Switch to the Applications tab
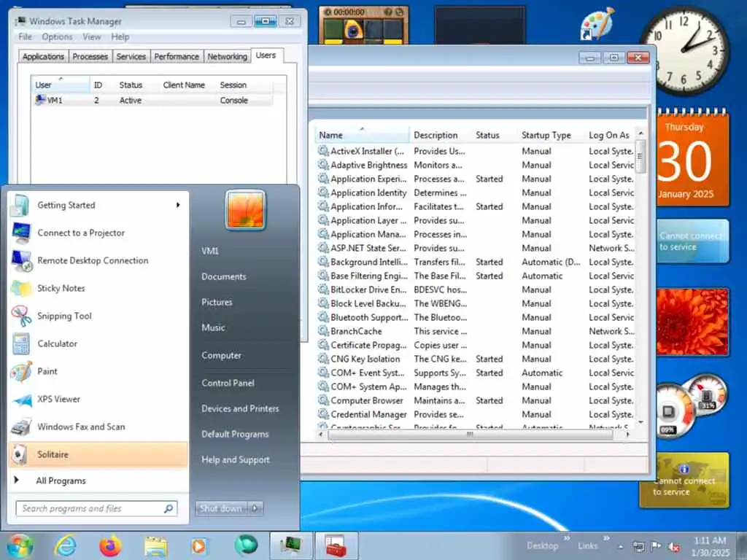747x560 pixels. (x=43, y=56)
